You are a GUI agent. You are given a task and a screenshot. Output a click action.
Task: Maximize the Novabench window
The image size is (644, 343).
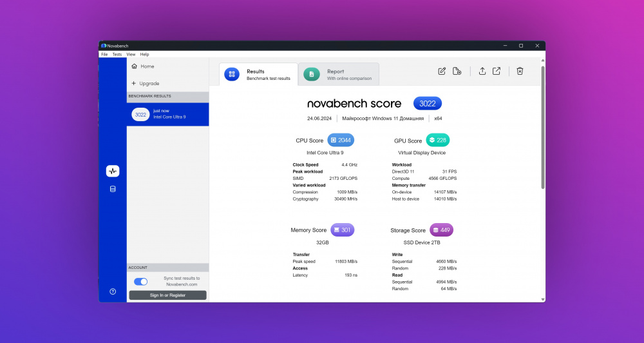pos(521,46)
